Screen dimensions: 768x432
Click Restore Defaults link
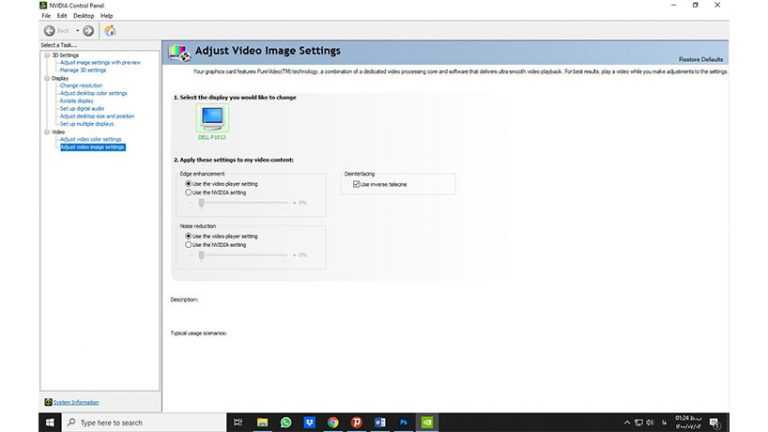700,59
